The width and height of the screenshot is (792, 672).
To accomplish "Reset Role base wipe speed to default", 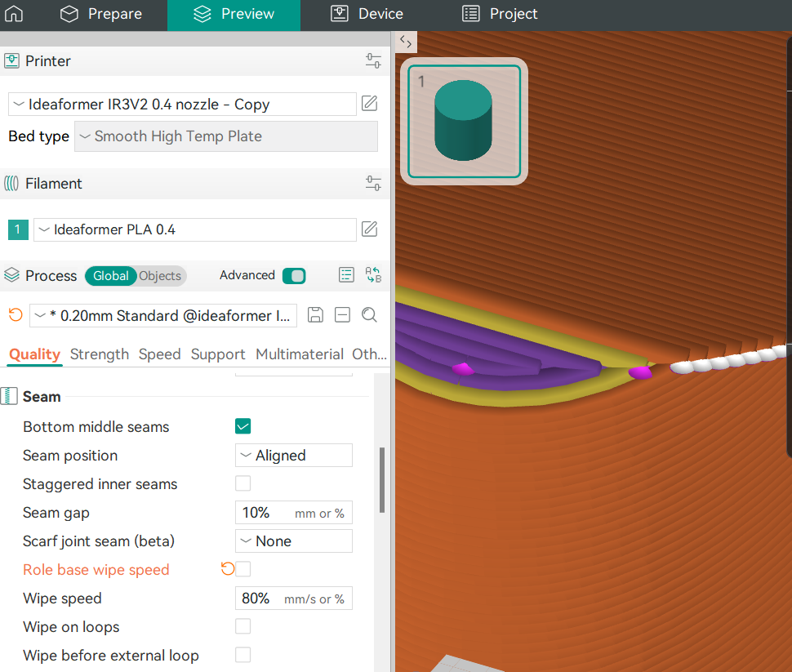I will 227,569.
